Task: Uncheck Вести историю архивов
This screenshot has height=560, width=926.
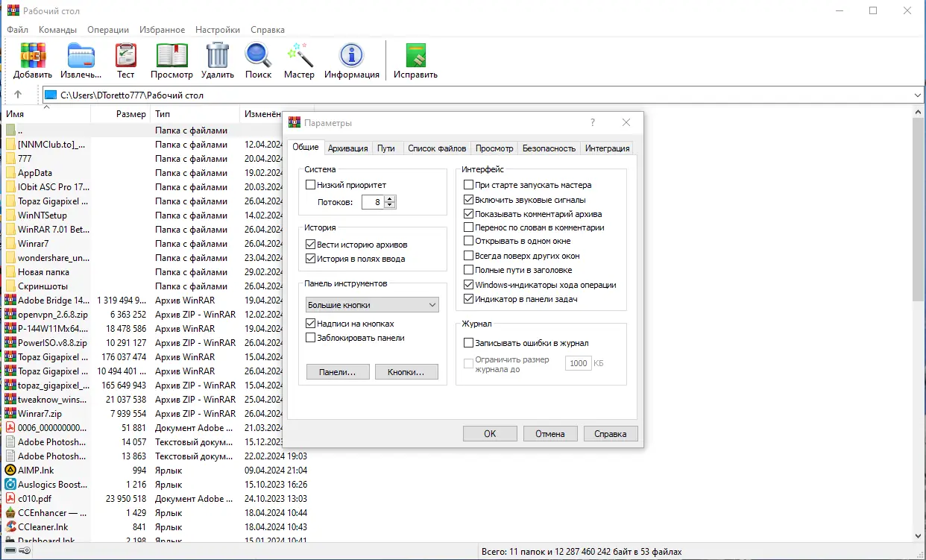Action: 311,245
